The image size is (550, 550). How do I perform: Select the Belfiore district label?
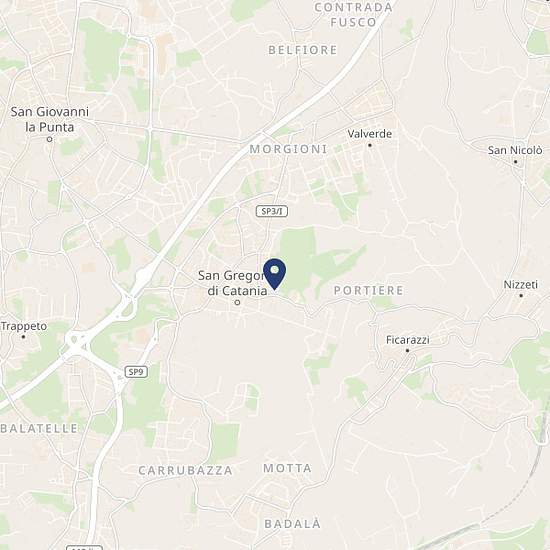pyautogui.click(x=303, y=50)
